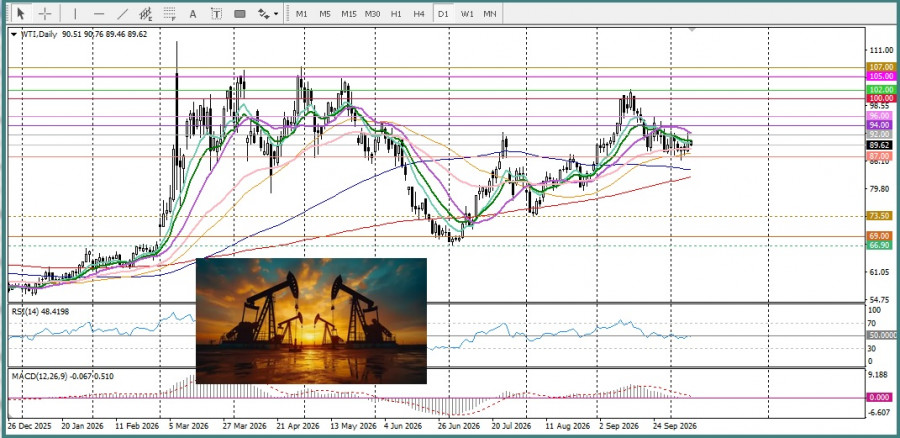Viewport: 900px width, 438px height.
Task: Click the RSI 50.0000 level label
Action: 880,335
